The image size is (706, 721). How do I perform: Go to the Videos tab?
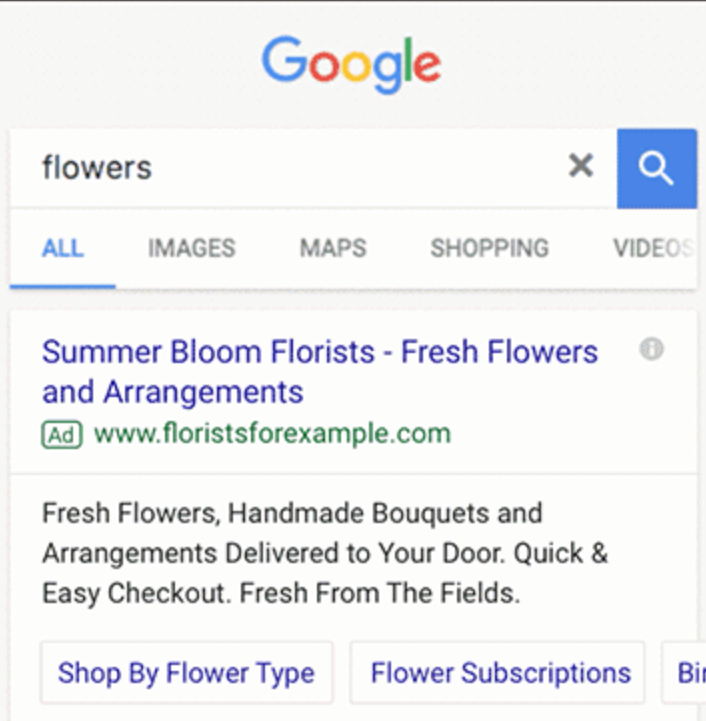[x=653, y=248]
